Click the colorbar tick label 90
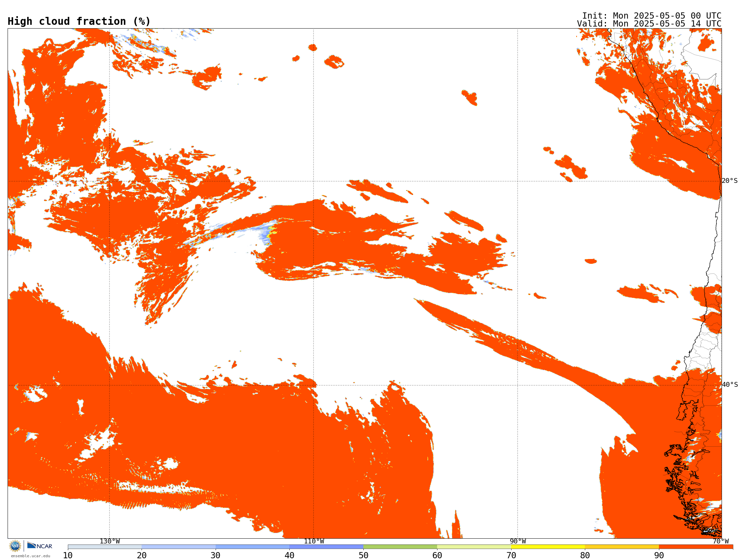Viewport: 744px width, 560px height. tap(659, 556)
